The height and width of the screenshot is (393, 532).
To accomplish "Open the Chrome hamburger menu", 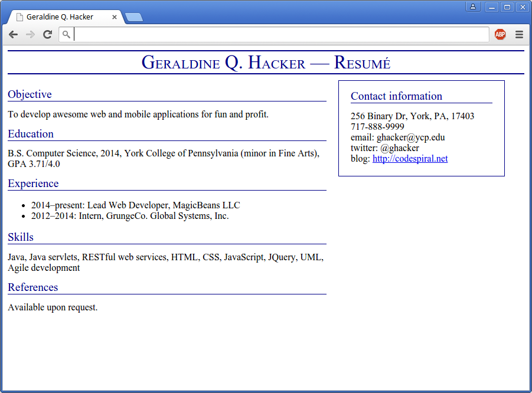I will click(519, 35).
